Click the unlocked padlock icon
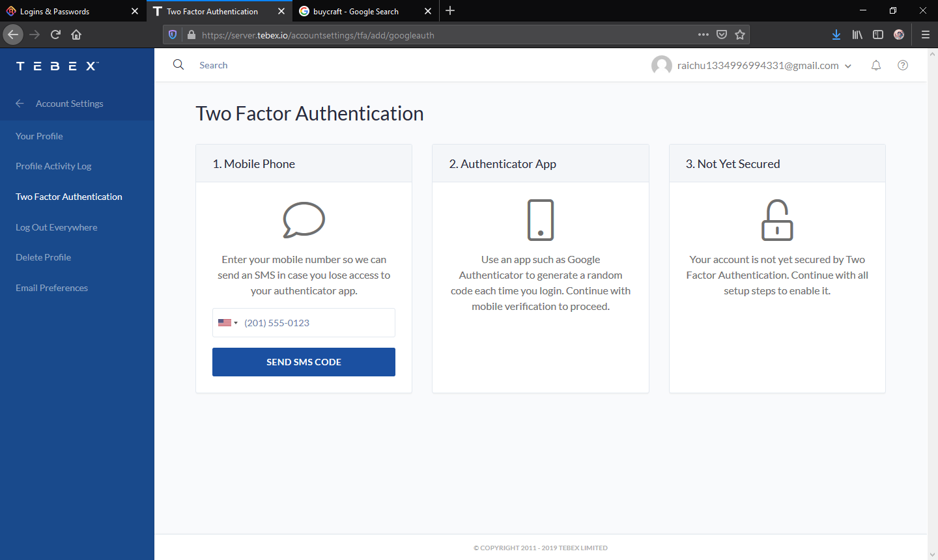Image resolution: width=938 pixels, height=560 pixels. (777, 220)
